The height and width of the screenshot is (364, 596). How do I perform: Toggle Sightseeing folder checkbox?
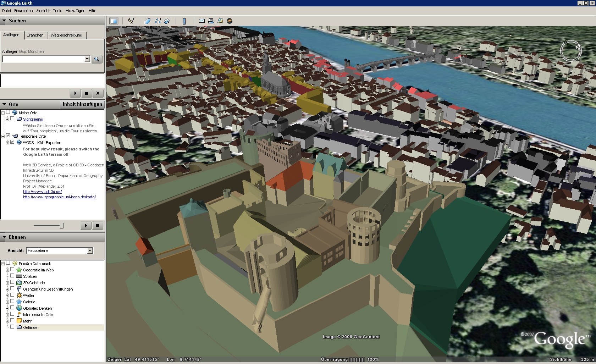point(12,118)
